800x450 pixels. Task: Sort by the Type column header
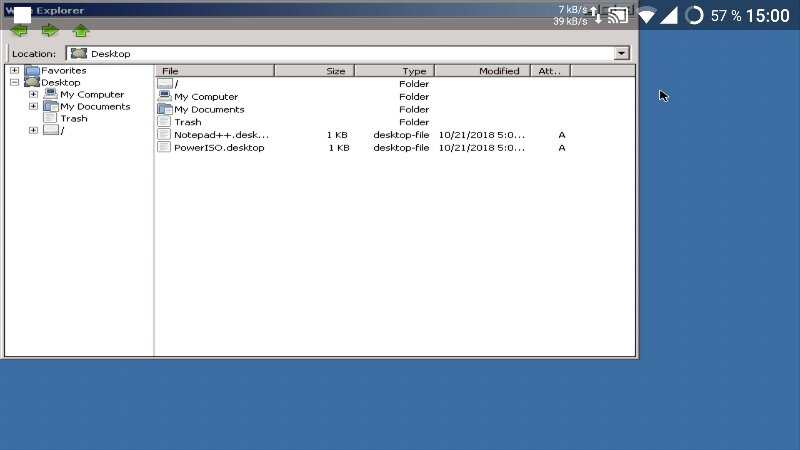pyautogui.click(x=394, y=71)
